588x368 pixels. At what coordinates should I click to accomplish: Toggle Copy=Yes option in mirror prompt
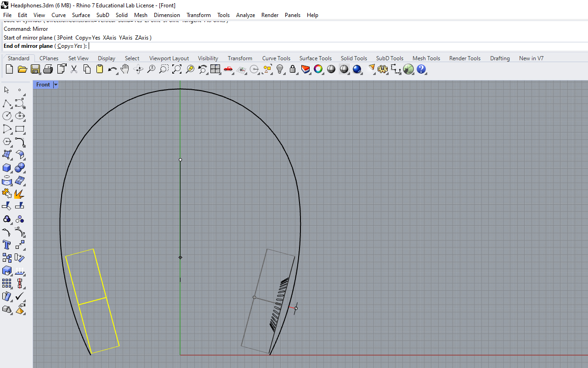[70, 46]
